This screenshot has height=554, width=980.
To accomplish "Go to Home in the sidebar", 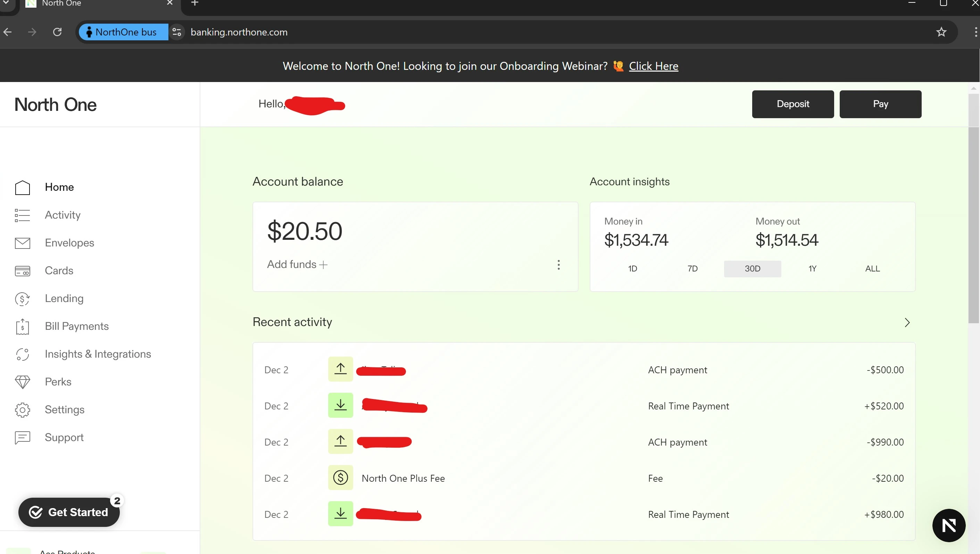I will point(59,187).
